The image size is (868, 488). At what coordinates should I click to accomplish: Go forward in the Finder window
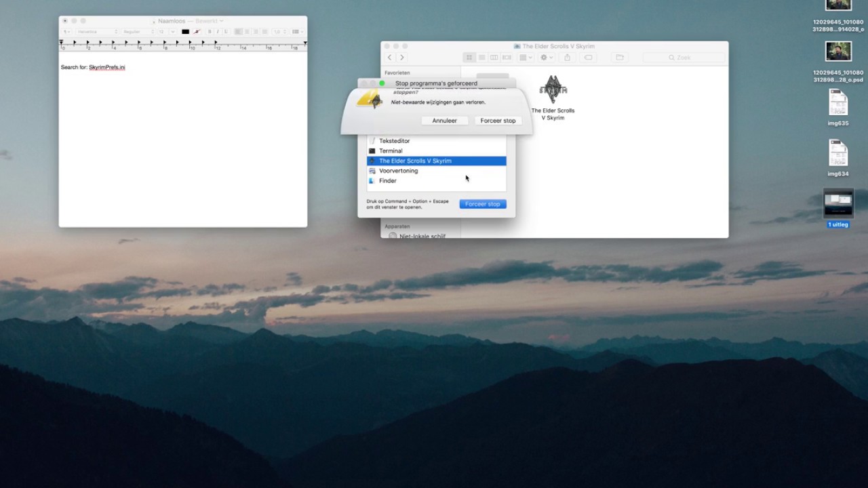(402, 58)
